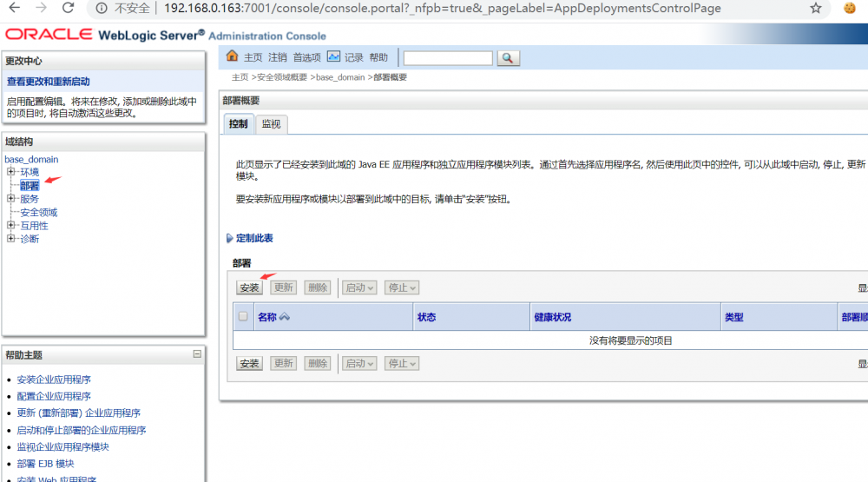
Task: Switch to the 监视 tab
Action: point(271,124)
